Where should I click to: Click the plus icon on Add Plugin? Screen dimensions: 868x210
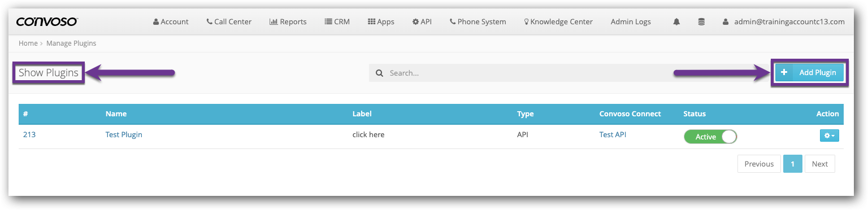coord(784,73)
